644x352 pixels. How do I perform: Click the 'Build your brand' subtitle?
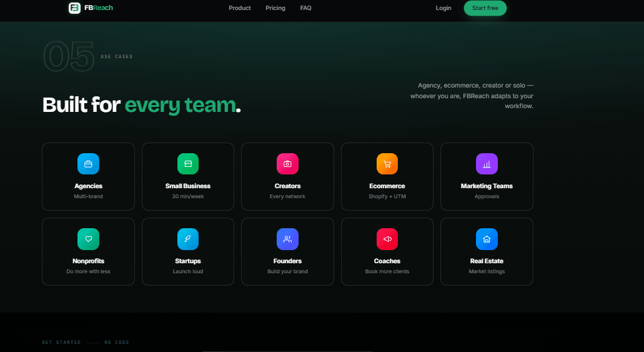click(287, 271)
